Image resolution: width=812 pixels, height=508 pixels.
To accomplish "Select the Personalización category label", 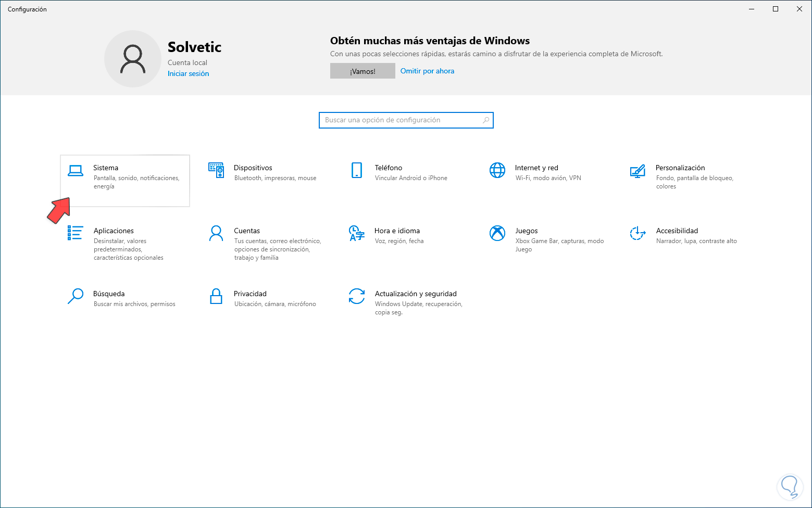I will (680, 168).
